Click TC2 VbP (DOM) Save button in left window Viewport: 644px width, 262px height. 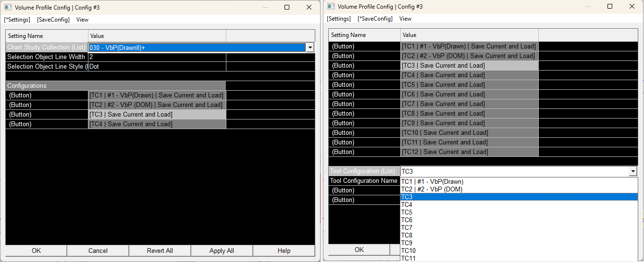157,105
